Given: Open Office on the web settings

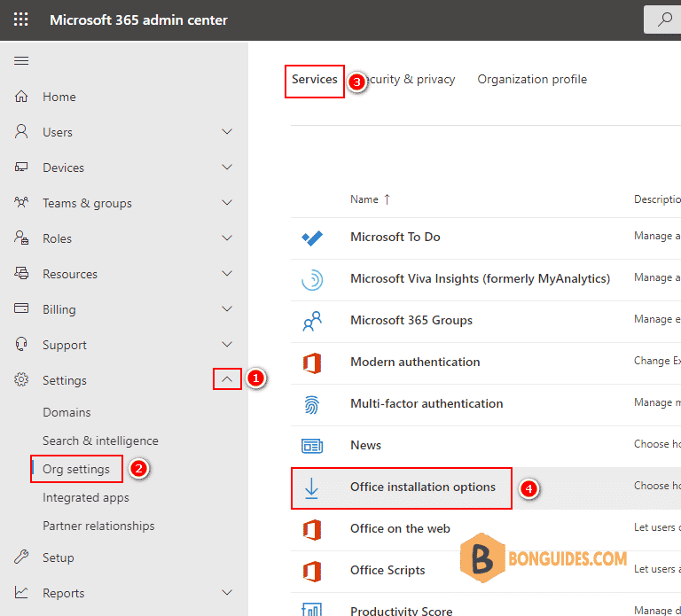Looking at the screenshot, I should pos(400,529).
